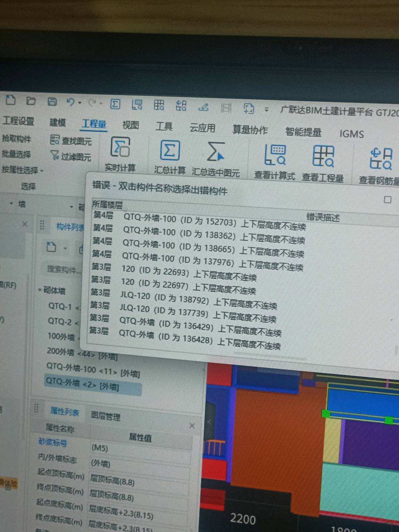Click 批量选择 batch select button
Image resolution: width=399 pixels, height=532 pixels.
point(16,154)
